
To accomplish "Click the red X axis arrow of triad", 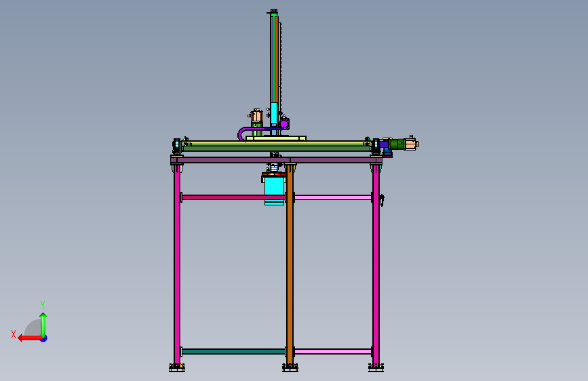I will point(30,338).
